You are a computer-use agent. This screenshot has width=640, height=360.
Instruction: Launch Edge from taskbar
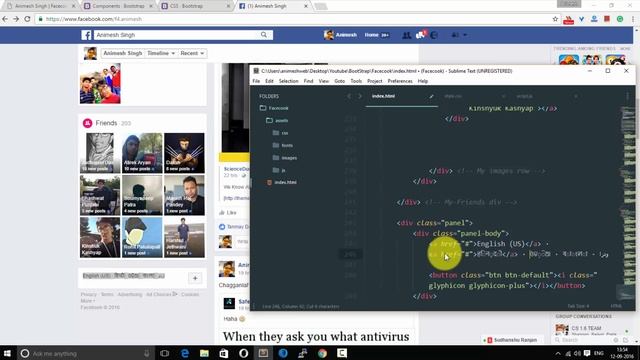(x=184, y=353)
